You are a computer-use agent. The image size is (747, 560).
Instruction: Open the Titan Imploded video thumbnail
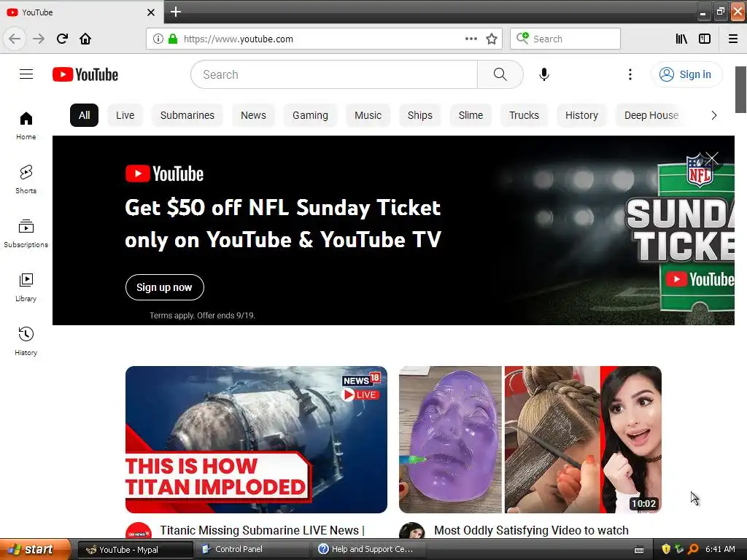[x=256, y=440]
